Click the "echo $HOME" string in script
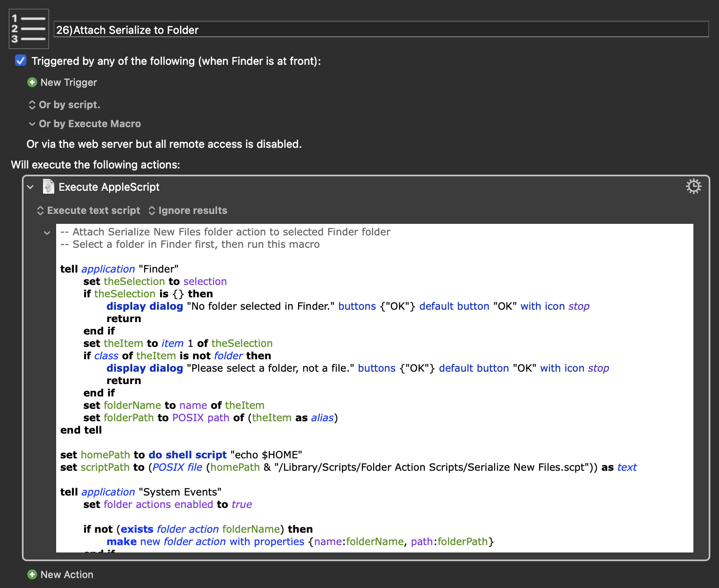This screenshot has height=588, width=719. [x=266, y=455]
